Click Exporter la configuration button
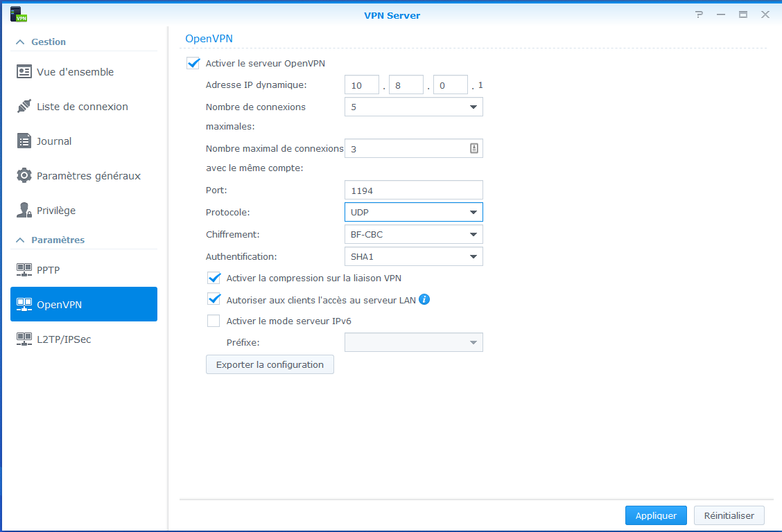Viewport: 782px width, 532px height. click(x=270, y=364)
